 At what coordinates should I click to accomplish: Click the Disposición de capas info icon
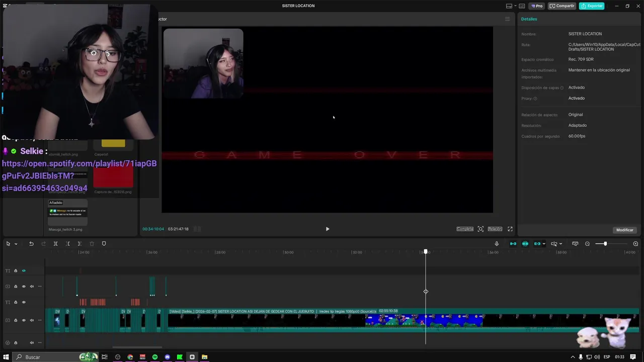pyautogui.click(x=562, y=88)
